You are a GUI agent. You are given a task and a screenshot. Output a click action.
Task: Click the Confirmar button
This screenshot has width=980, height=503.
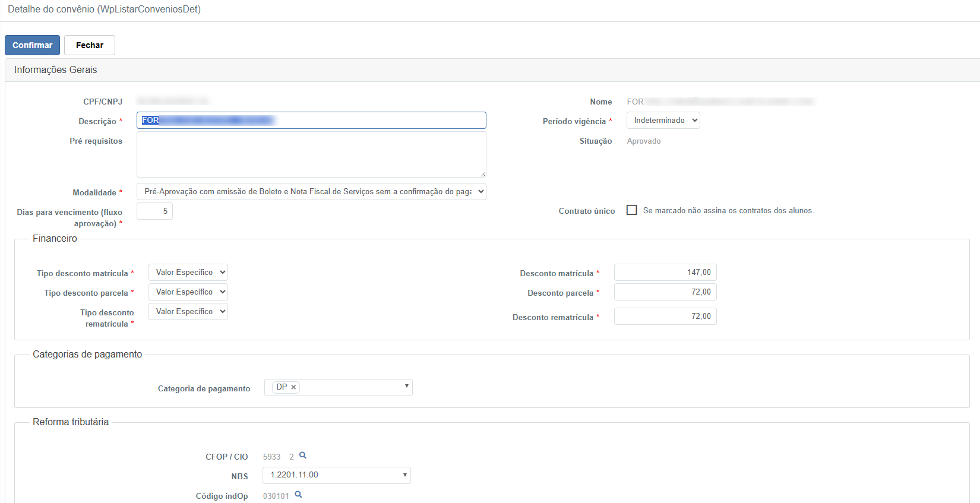32,45
